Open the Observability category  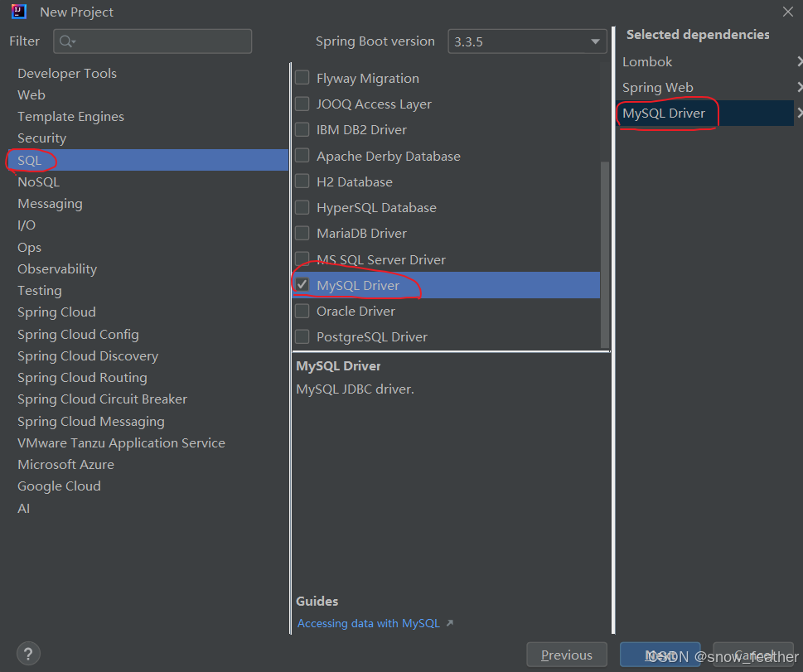click(57, 269)
